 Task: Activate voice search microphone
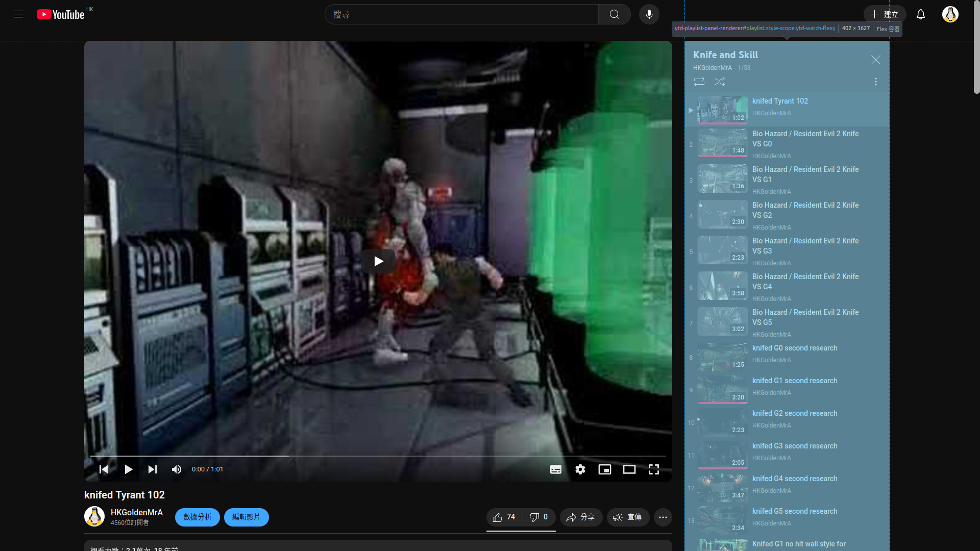click(x=649, y=14)
